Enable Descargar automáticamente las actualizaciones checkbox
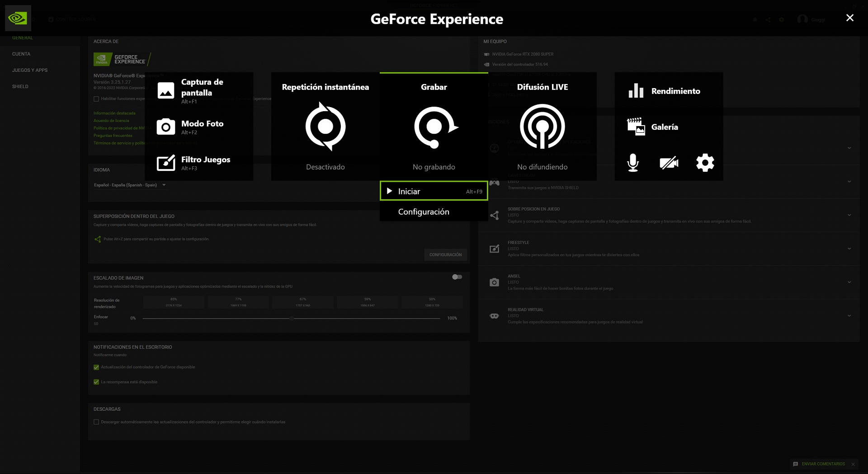 pos(96,422)
